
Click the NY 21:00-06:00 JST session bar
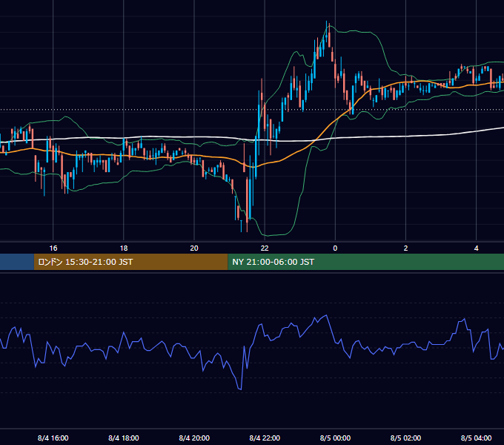click(366, 262)
